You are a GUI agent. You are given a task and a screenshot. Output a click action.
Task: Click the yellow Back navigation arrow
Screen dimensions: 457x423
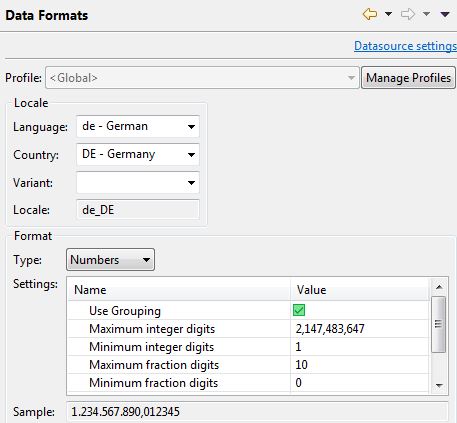tap(370, 14)
